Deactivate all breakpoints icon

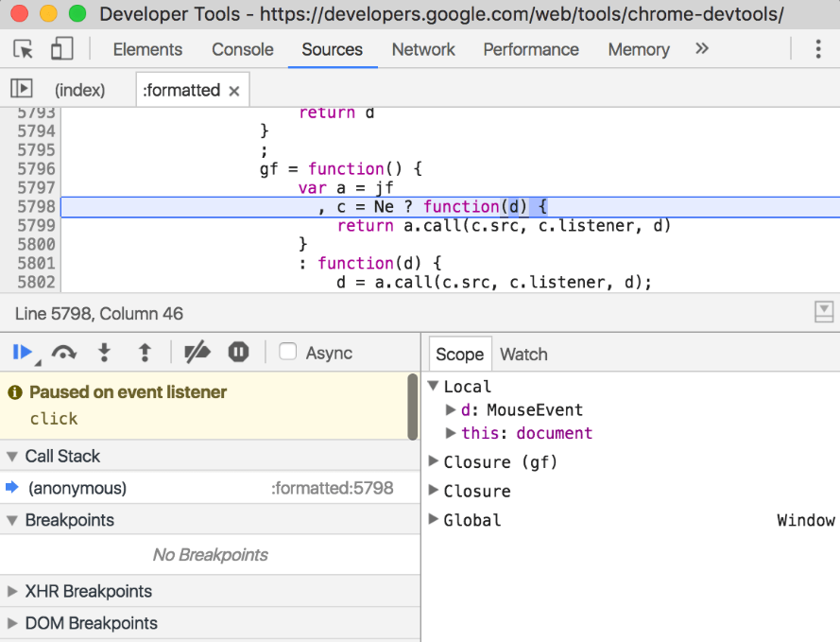point(197,353)
